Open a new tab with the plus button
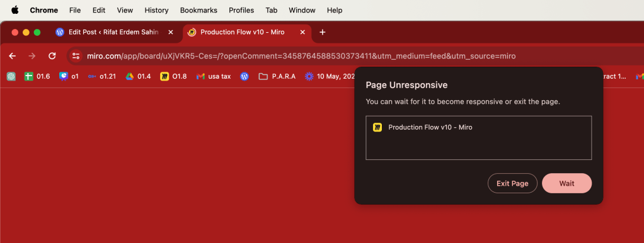644x243 pixels. click(323, 32)
